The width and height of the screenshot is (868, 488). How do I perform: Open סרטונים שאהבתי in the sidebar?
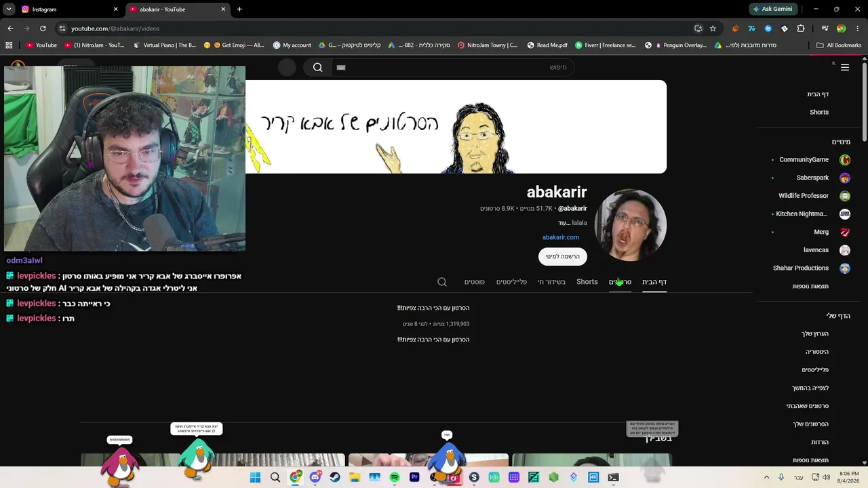pos(808,406)
